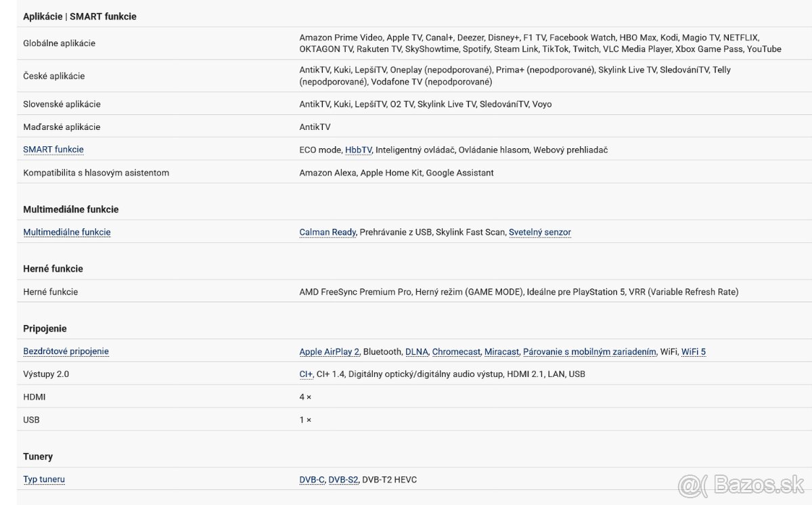Click the Aplikácie | SMART funkcie heading
This screenshot has width=812, height=505.
(80, 16)
